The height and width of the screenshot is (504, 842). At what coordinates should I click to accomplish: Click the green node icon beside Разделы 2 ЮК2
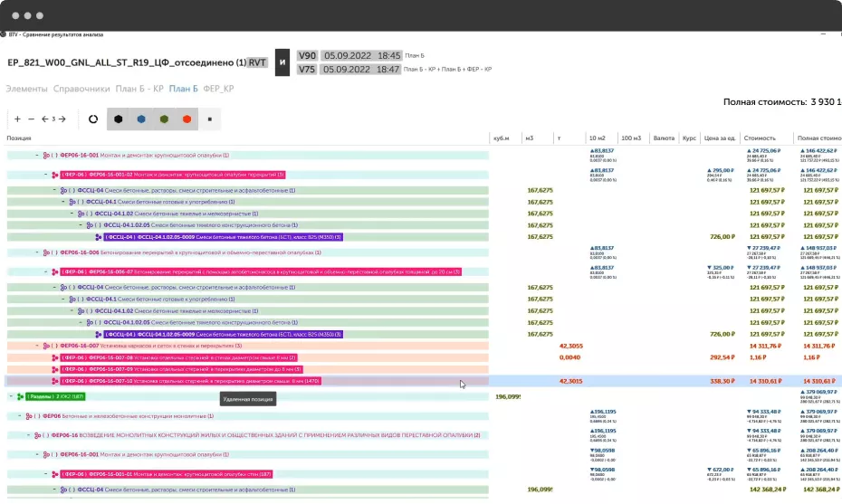pyautogui.click(x=19, y=396)
